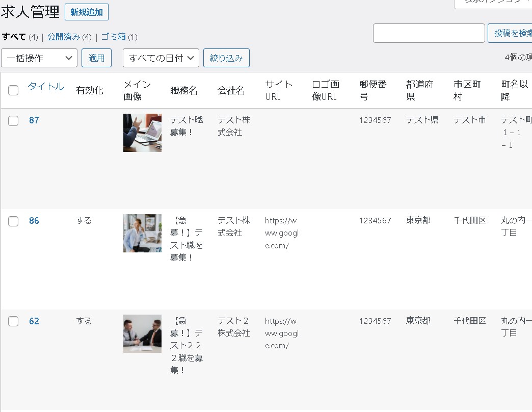Expand the すべての日付 date dropdown
Image resolution: width=532 pixels, height=412 pixels.
(161, 58)
